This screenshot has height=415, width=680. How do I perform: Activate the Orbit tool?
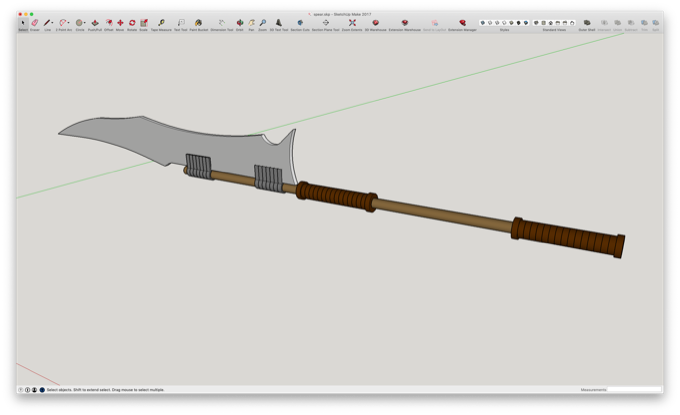pyautogui.click(x=239, y=23)
